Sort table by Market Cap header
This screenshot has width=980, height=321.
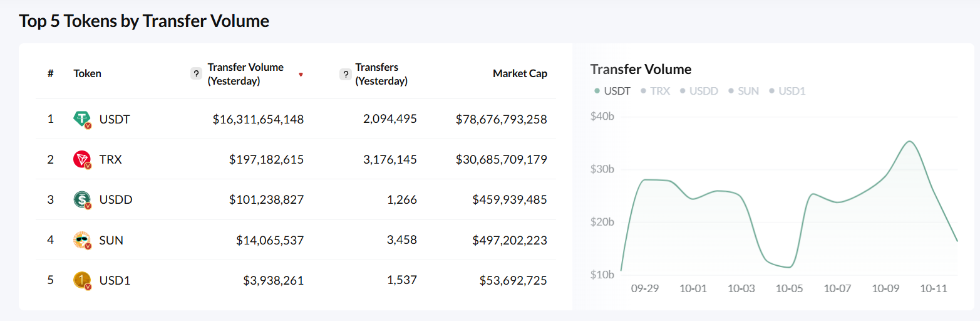tap(520, 74)
